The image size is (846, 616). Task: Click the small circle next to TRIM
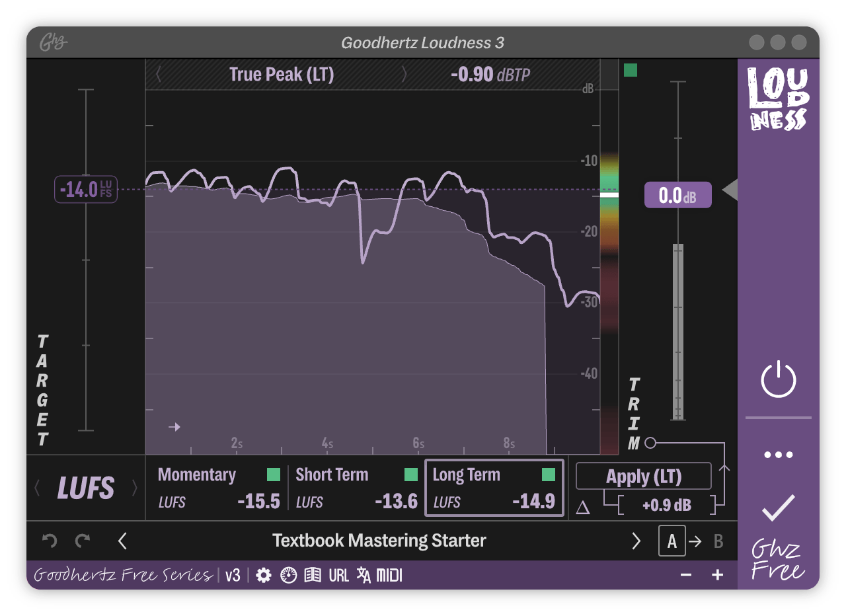650,443
